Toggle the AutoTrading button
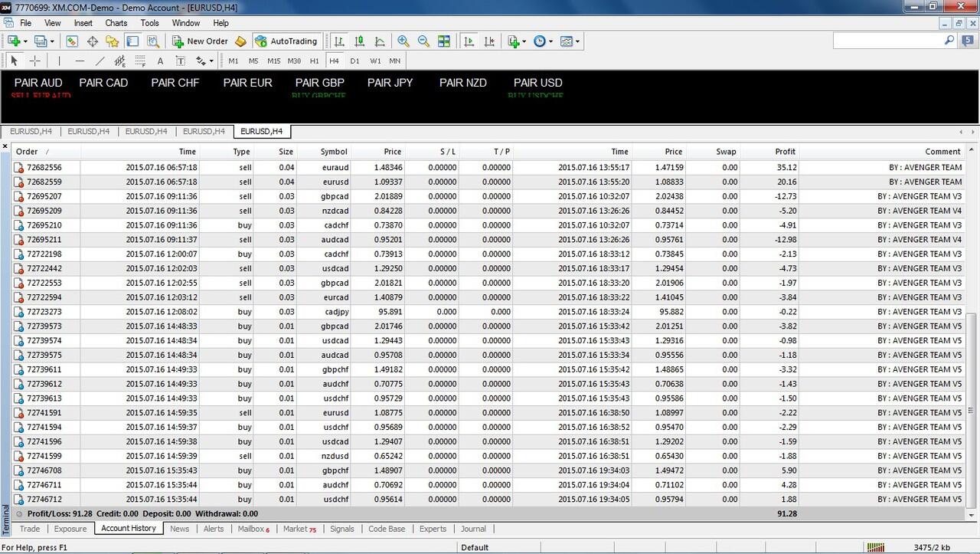The image size is (980, 554). click(x=286, y=41)
